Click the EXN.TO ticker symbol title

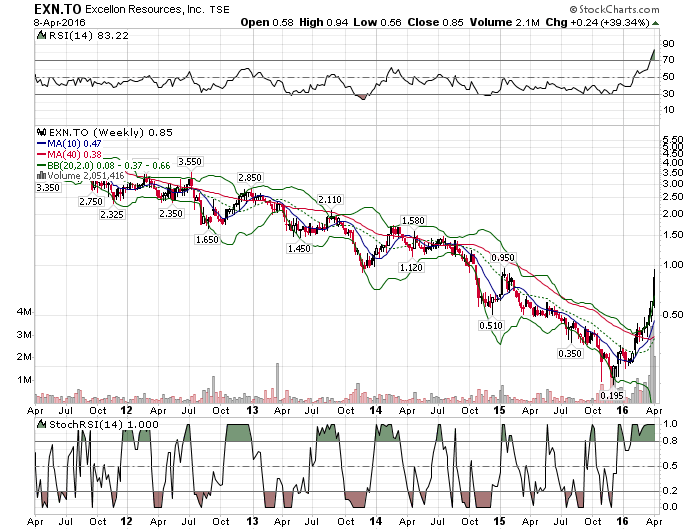click(x=57, y=9)
